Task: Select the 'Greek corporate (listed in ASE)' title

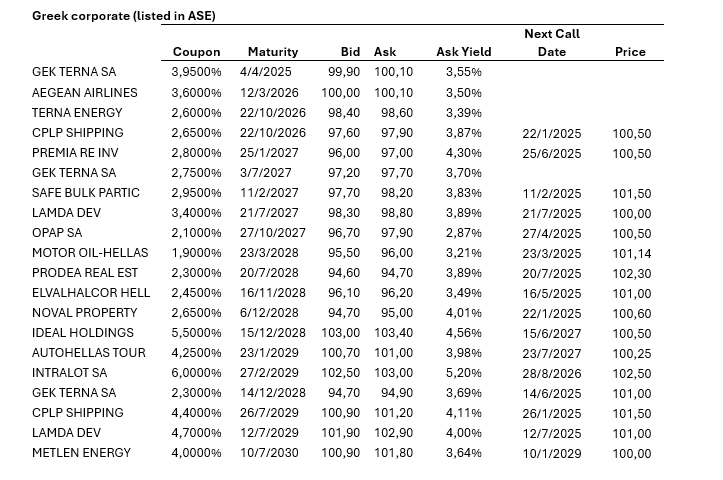Action: (123, 16)
